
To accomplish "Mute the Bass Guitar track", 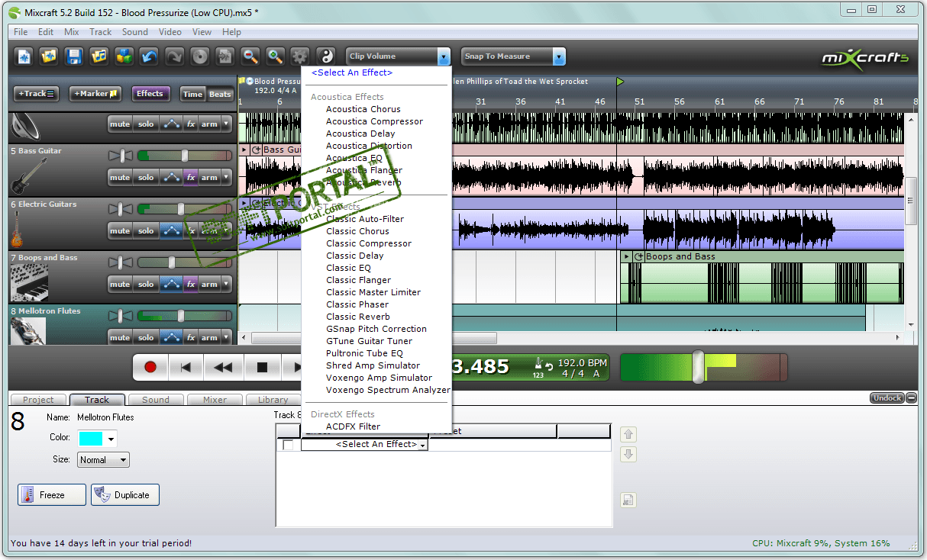I will pos(120,178).
